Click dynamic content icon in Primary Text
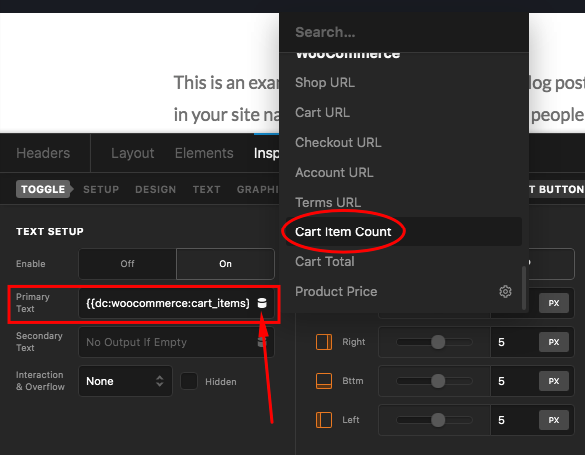The image size is (585, 455). [x=262, y=303]
